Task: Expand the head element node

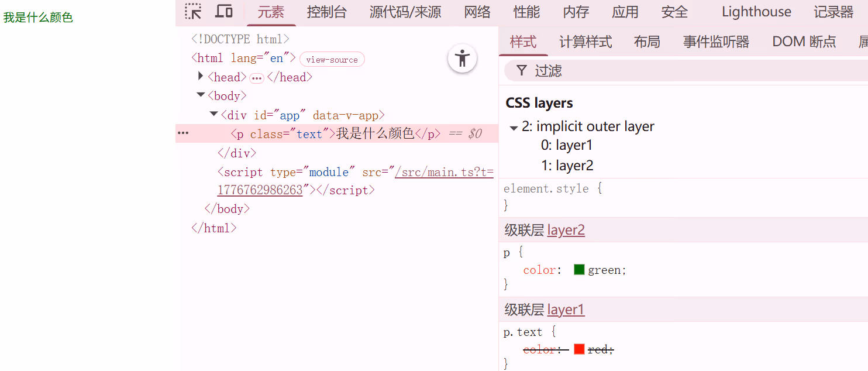Action: click(201, 76)
